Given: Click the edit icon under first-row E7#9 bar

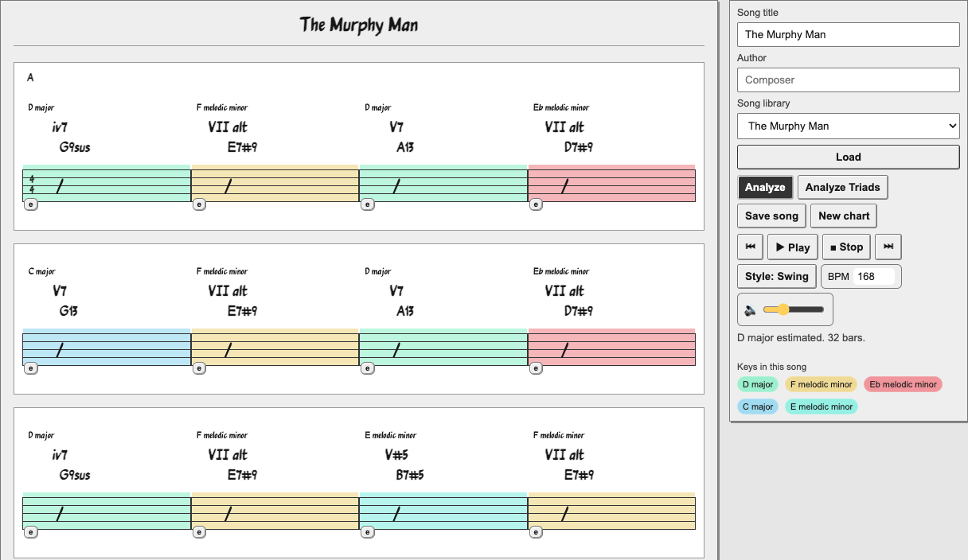Looking at the screenshot, I should (199, 204).
